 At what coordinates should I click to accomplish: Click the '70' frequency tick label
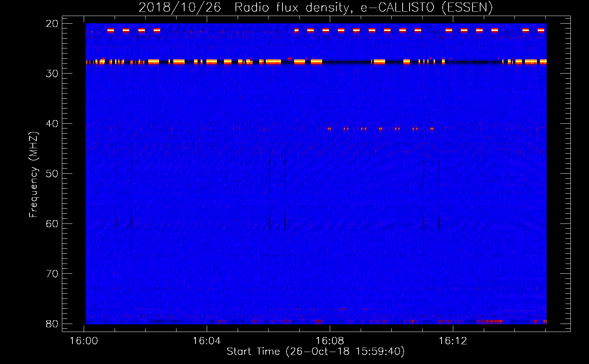52,274
